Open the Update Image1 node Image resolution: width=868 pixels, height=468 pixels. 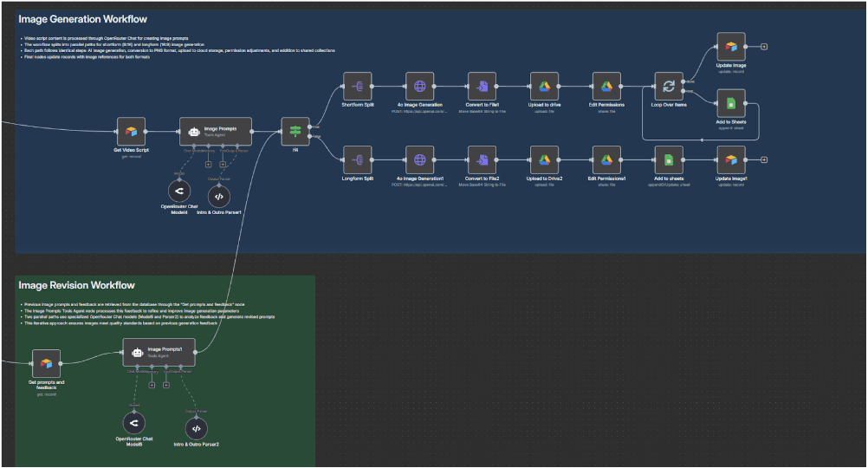pyautogui.click(x=731, y=159)
